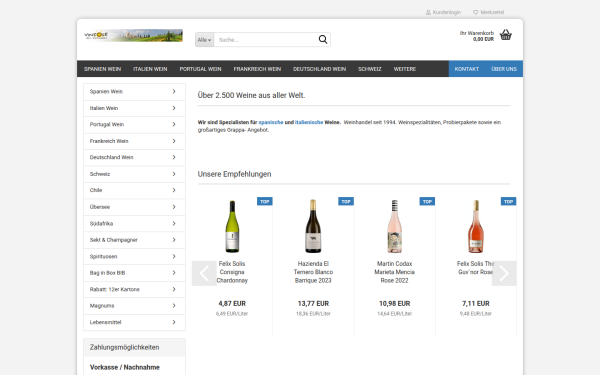Viewport: 600px width, 375px height.
Task: Open SPANIEN WEIN in top navigation
Action: pos(103,69)
